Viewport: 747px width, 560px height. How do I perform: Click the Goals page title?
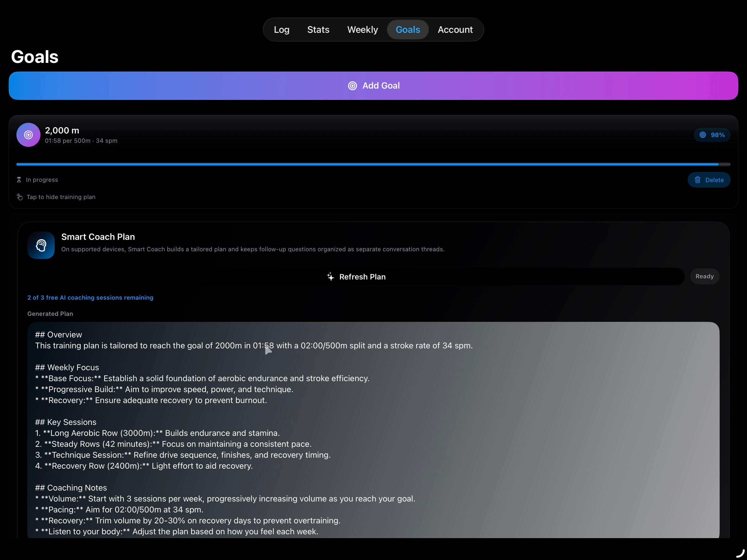tap(35, 56)
